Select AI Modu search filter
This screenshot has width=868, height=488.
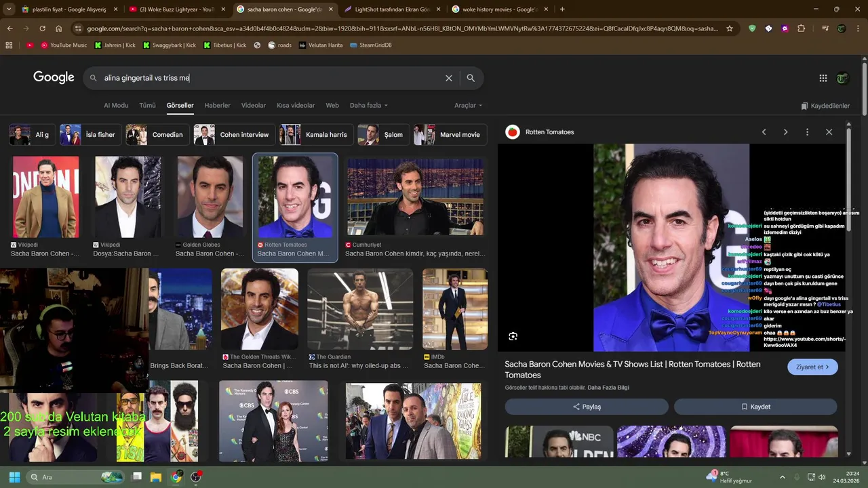tap(116, 106)
